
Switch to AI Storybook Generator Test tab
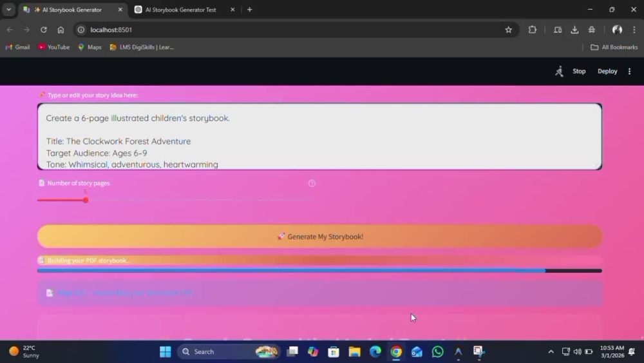[x=181, y=10]
